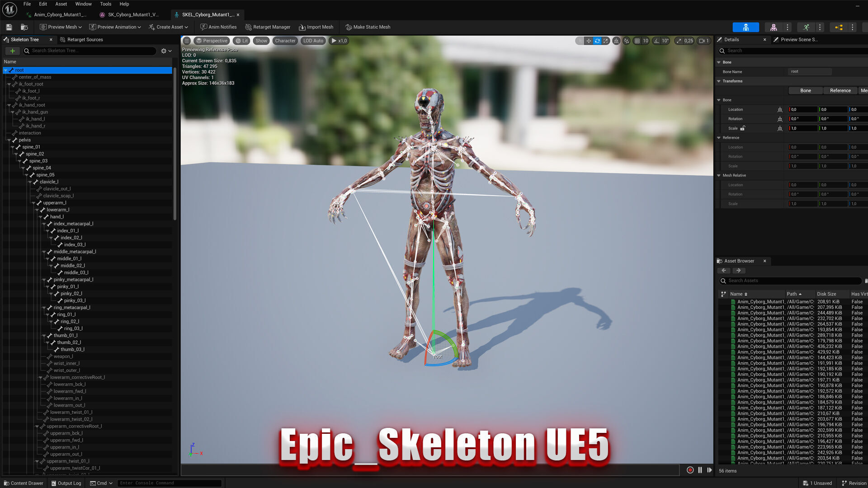Click the coordinate system world/local icon
The image size is (868, 488).
(x=616, y=41)
